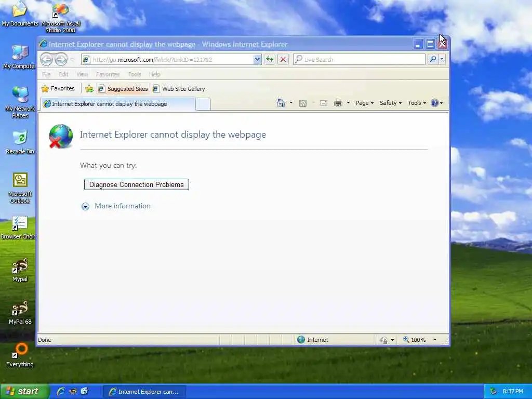532x399 pixels.
Task: Launch Internet Explorer from Quick Launch
Action: (x=61, y=391)
